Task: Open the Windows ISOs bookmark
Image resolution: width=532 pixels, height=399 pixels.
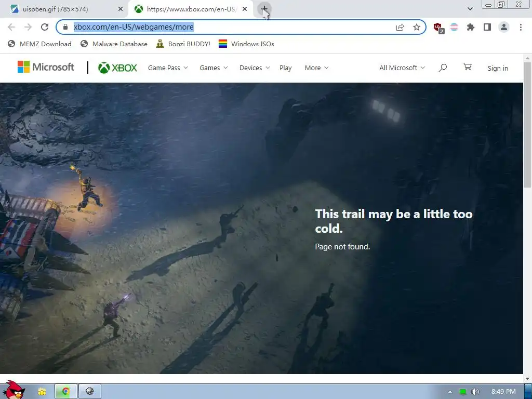Action: (246, 44)
